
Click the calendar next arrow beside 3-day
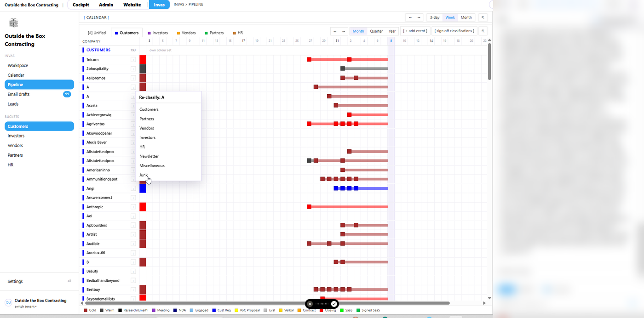coord(419,17)
